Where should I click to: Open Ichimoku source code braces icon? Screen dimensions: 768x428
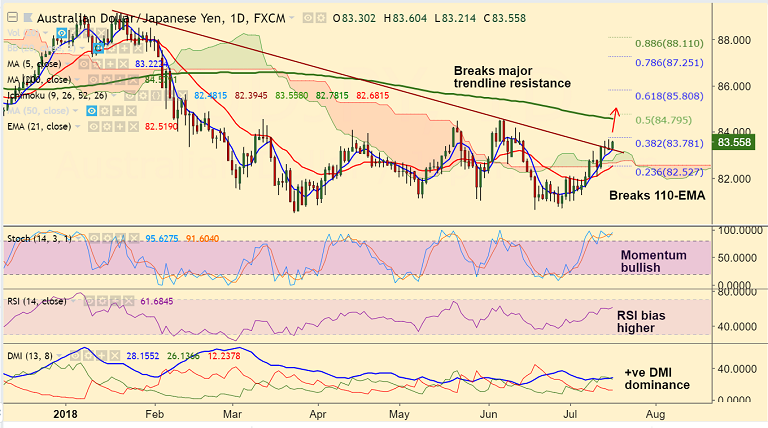(156, 95)
